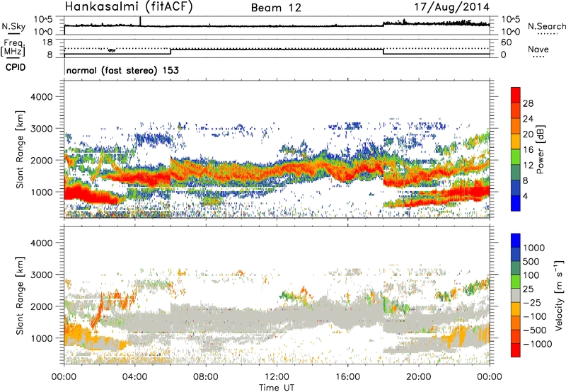Click the −100 label on Velocity colorbar
The width and height of the screenshot is (566, 392).
click(534, 316)
